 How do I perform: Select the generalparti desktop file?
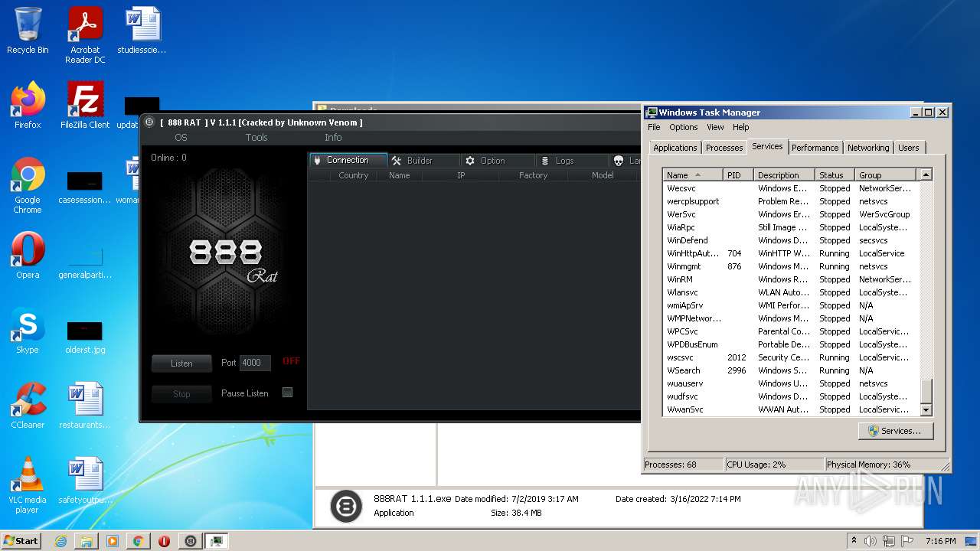tap(85, 262)
